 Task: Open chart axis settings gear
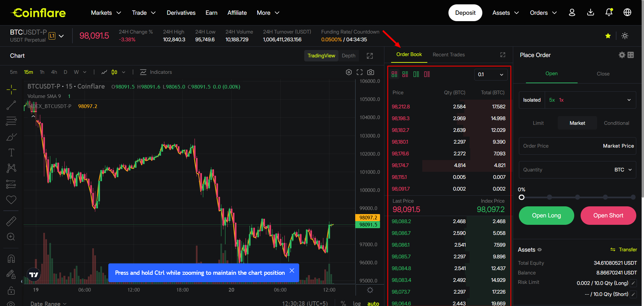pos(370,290)
